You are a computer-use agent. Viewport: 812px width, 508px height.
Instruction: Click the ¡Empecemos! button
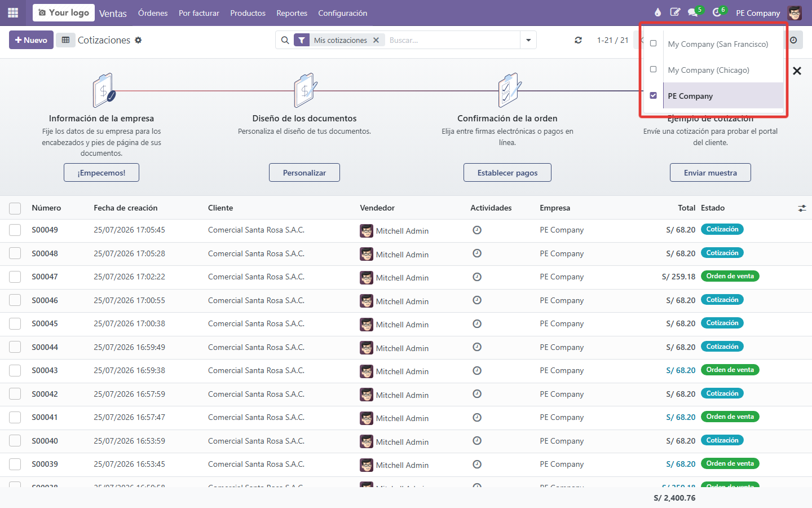click(x=101, y=173)
